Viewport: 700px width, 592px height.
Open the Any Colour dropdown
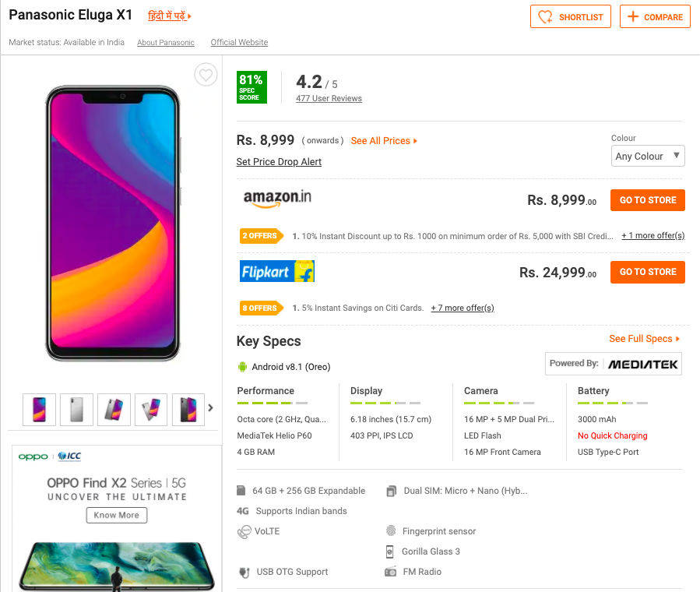coord(648,156)
